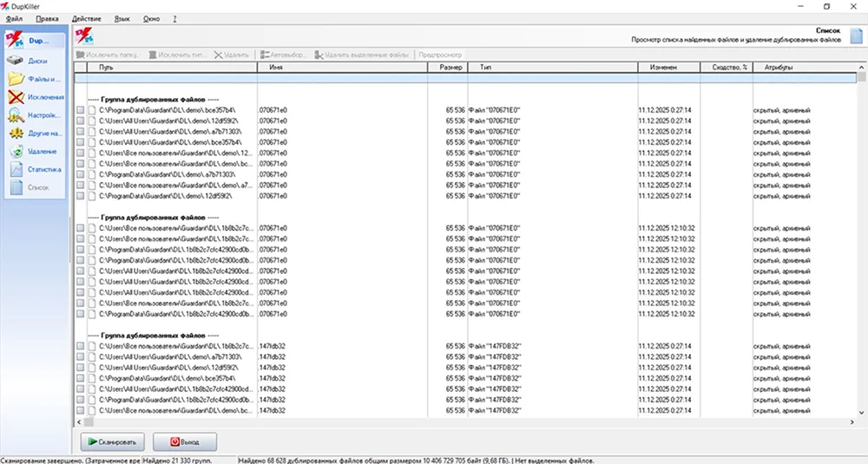Image resolution: width=868 pixels, height=464 pixels.
Task: Check the first file of the 147fdb32 group
Action: [x=81, y=346]
